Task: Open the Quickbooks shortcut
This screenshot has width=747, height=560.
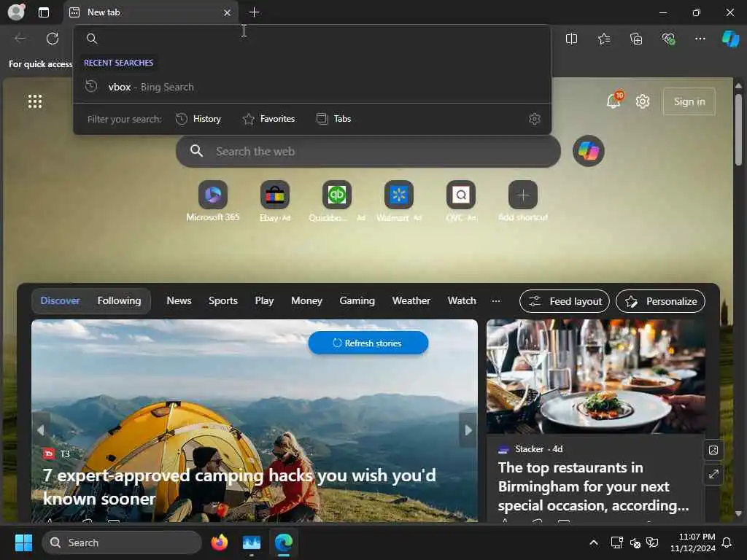Action: [x=337, y=201]
